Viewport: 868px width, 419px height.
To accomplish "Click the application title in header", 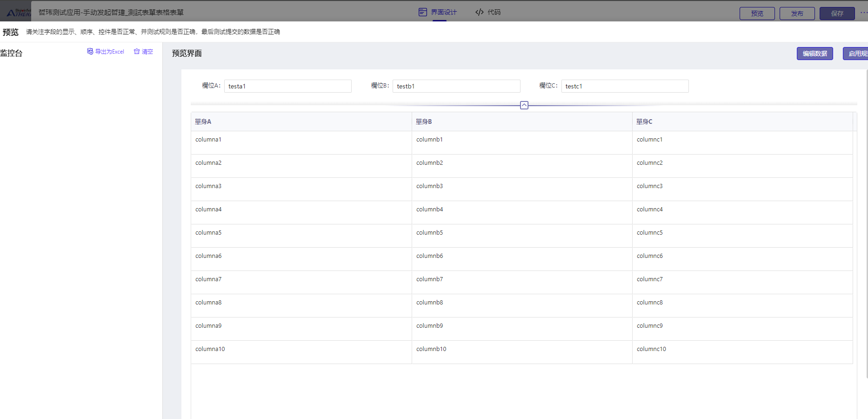I will tap(111, 13).
